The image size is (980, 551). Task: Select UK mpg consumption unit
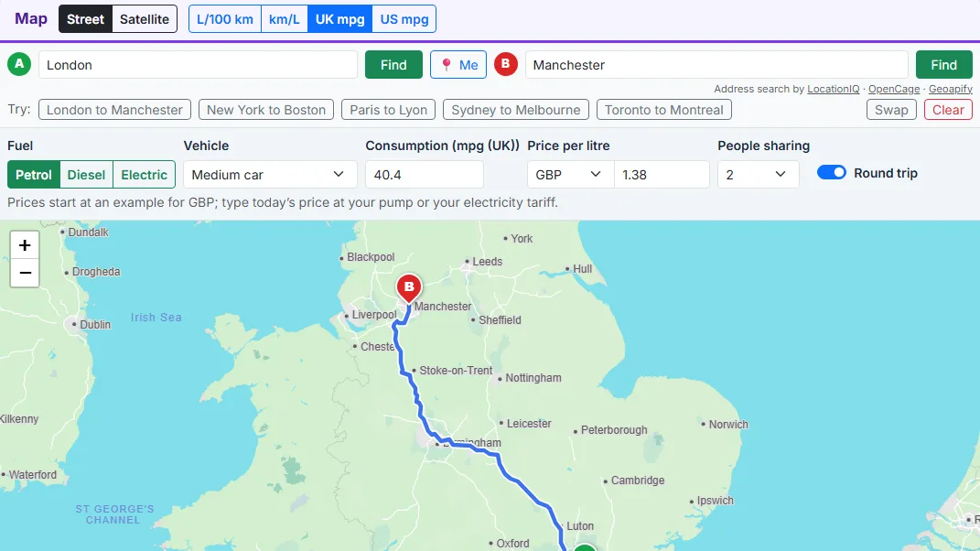click(340, 19)
